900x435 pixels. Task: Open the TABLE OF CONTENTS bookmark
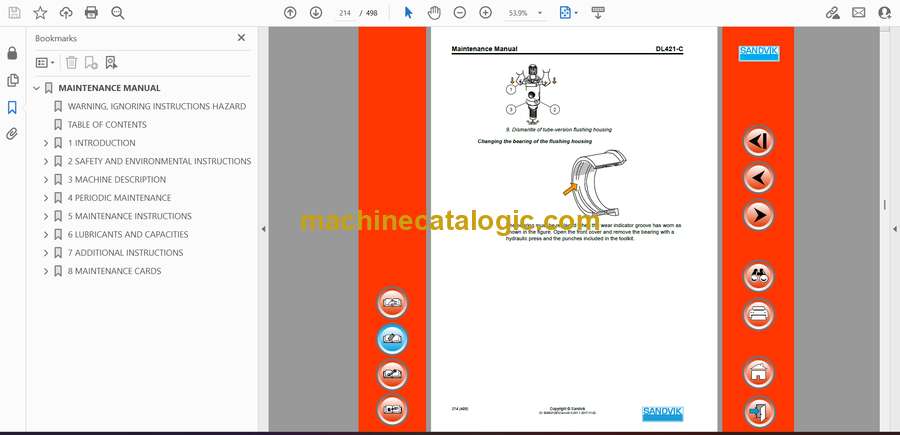tap(107, 125)
